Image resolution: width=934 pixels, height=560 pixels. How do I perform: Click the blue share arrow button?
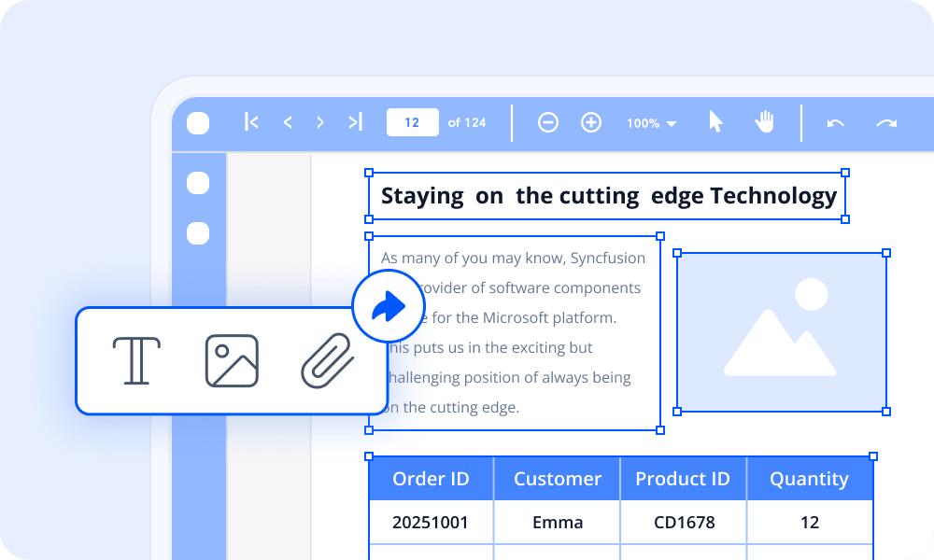coord(389,305)
